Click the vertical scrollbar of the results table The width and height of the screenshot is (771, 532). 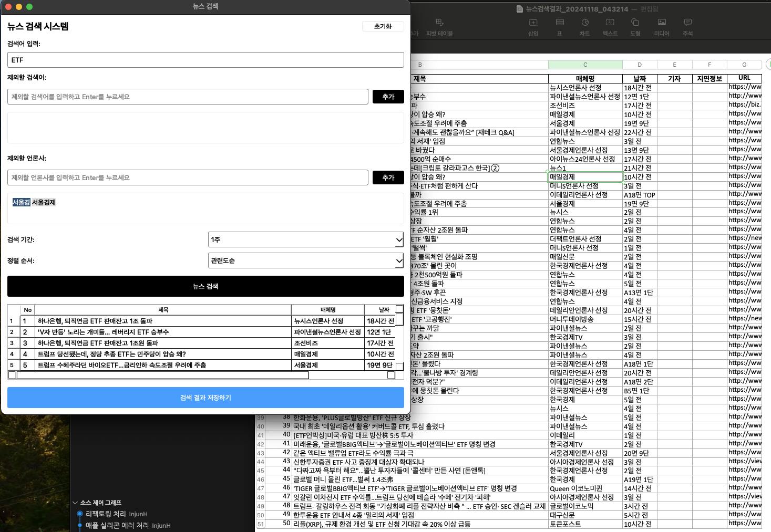(x=399, y=319)
